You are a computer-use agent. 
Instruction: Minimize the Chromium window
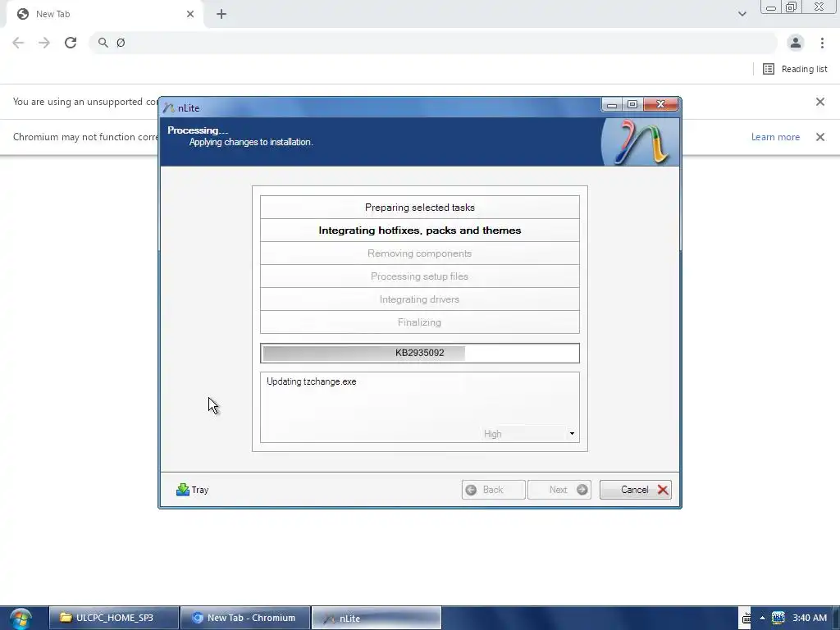[x=771, y=7]
